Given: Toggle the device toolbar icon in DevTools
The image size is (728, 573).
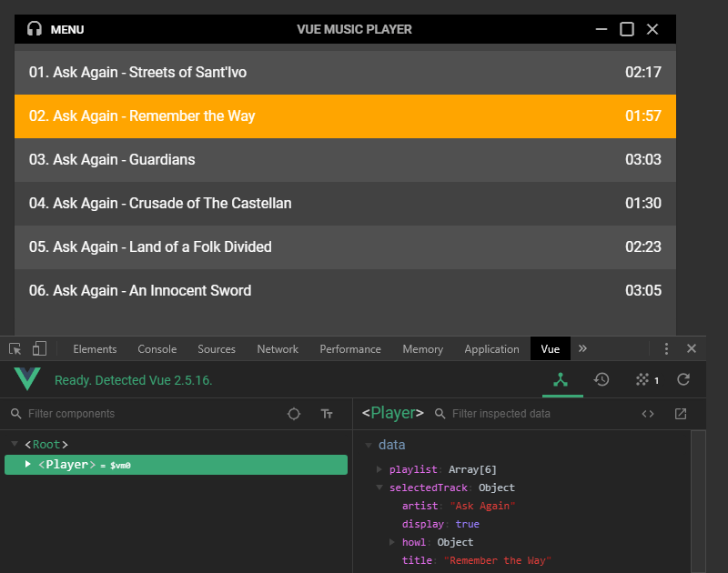Looking at the screenshot, I should 39,348.
